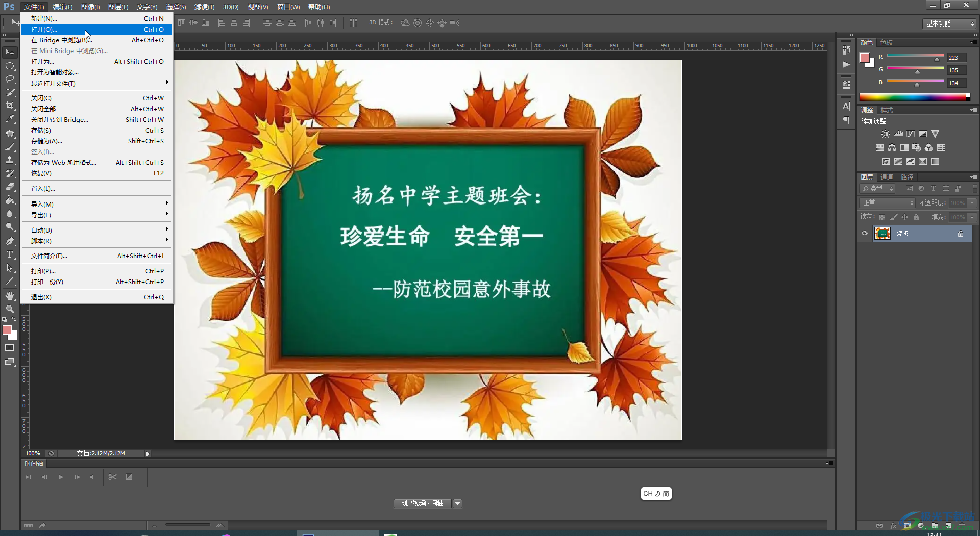Select the Lasso tool
This screenshot has height=536, width=980.
(x=10, y=79)
